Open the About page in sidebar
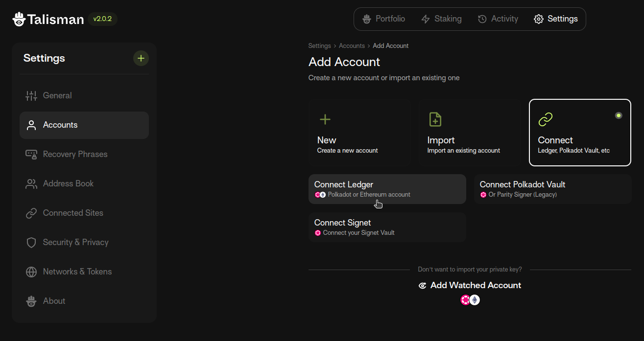 point(84,301)
